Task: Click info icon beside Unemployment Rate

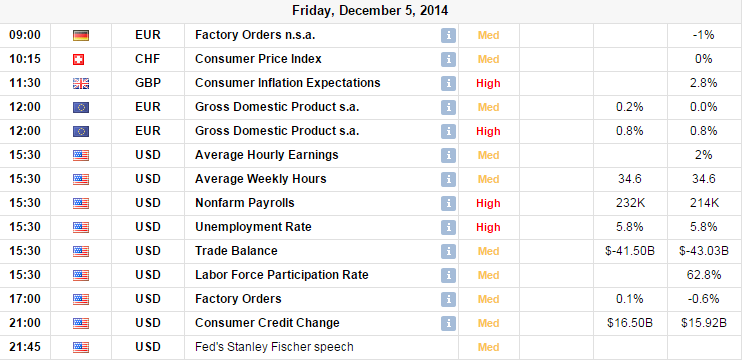Action: coord(448,228)
